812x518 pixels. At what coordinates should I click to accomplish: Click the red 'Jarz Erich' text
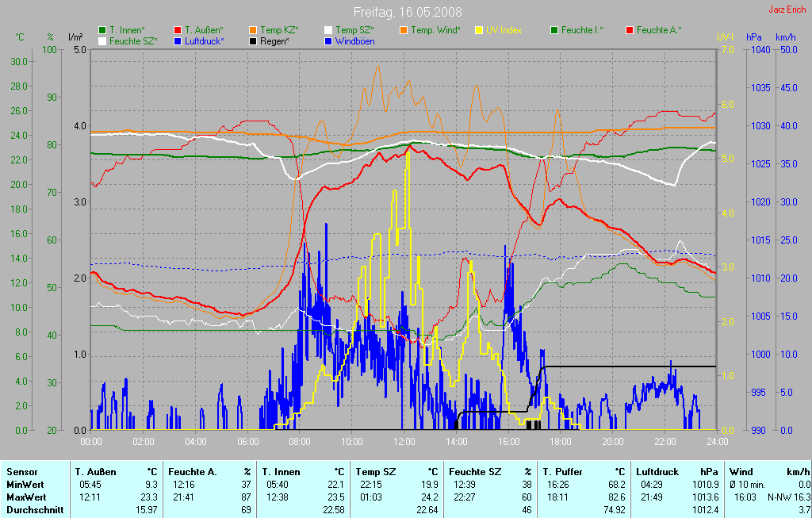pos(787,10)
